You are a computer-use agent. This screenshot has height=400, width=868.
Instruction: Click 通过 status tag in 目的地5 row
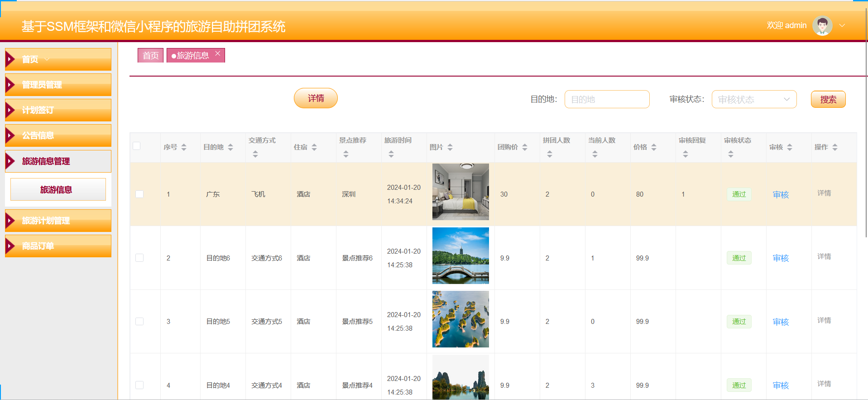(x=739, y=321)
